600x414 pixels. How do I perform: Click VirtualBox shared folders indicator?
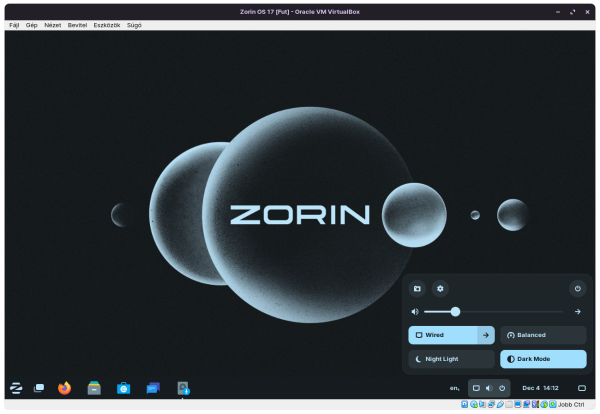[x=509, y=404]
